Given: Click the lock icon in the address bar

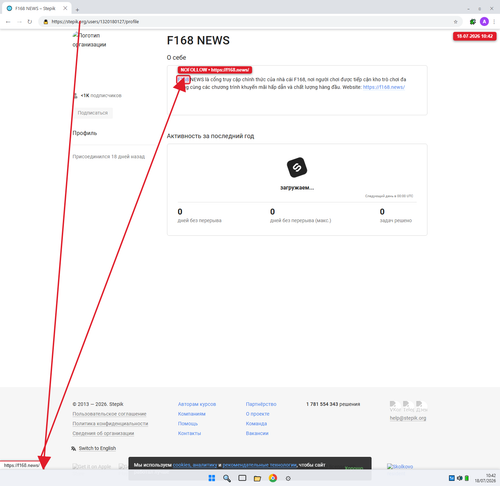Looking at the screenshot, I should pyautogui.click(x=46, y=22).
